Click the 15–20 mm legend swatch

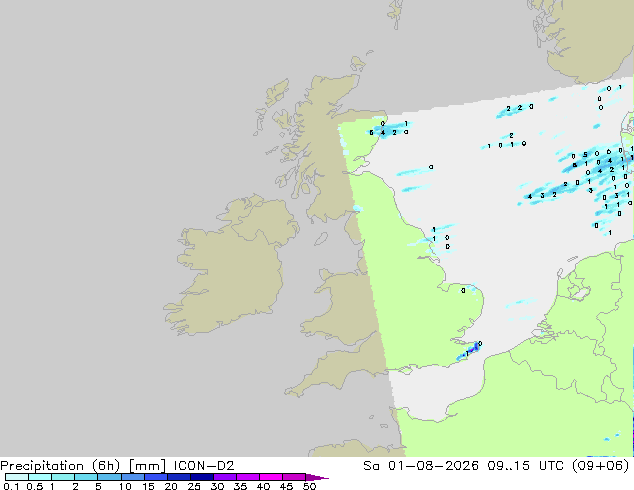(156, 477)
